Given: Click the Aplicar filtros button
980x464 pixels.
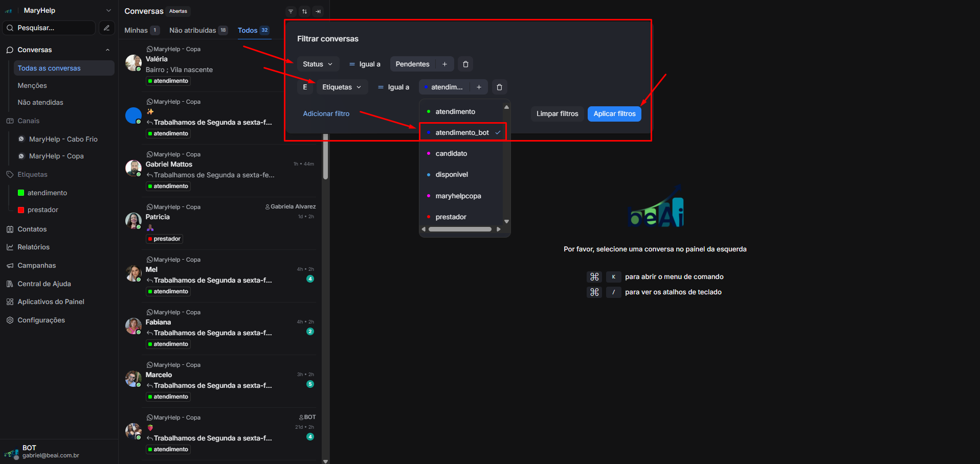Looking at the screenshot, I should click(614, 114).
